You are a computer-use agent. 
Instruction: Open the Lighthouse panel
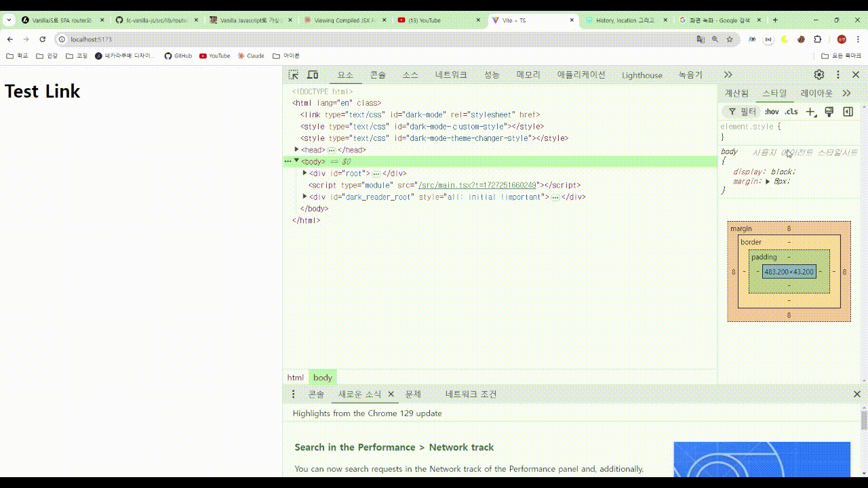[641, 75]
